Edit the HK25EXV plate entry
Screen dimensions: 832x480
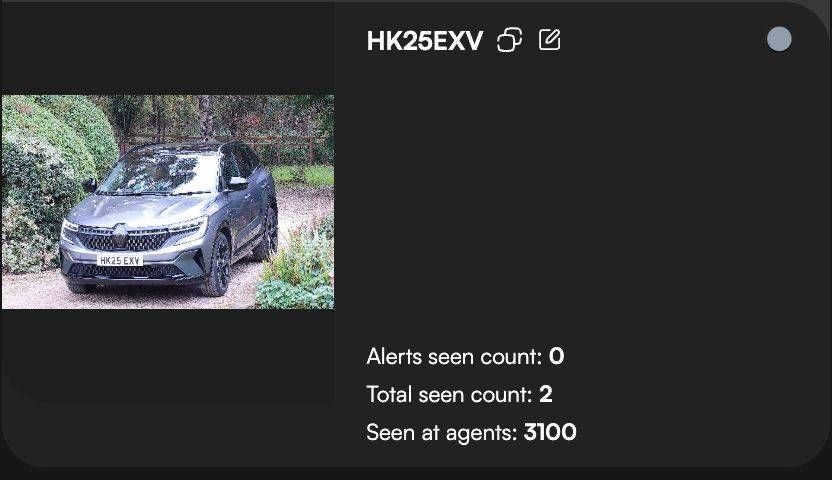(550, 40)
